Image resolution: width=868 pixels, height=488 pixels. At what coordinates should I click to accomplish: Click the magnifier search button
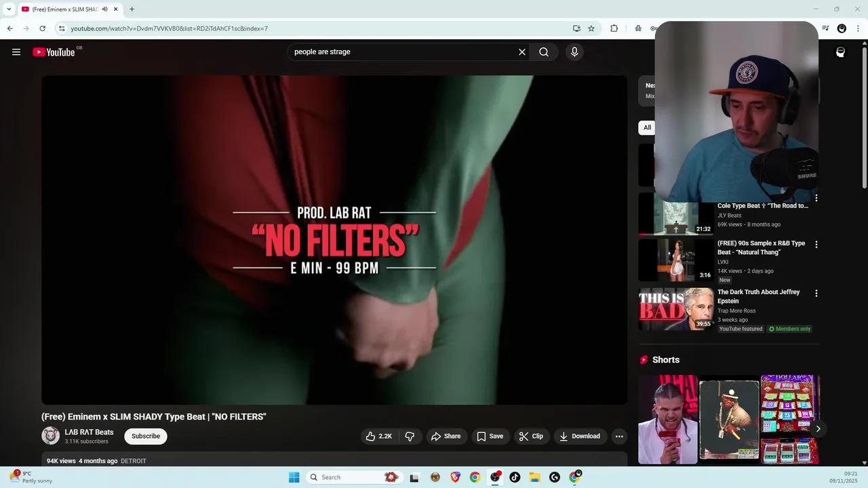[544, 52]
